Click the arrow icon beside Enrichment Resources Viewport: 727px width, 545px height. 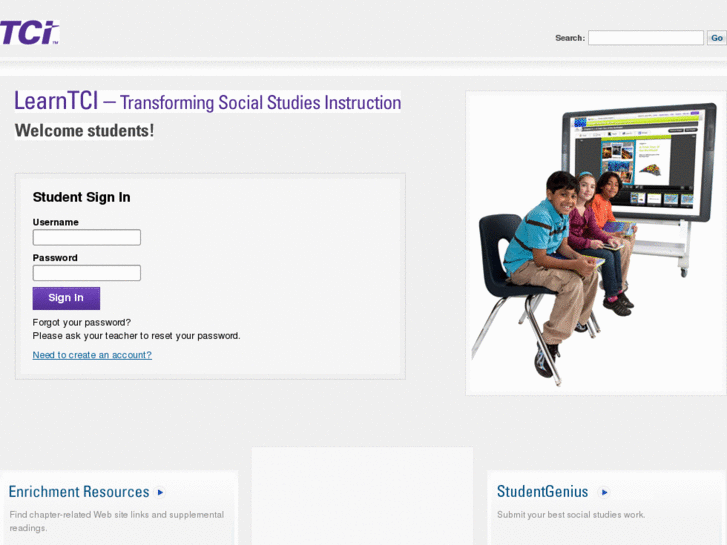[x=160, y=492]
